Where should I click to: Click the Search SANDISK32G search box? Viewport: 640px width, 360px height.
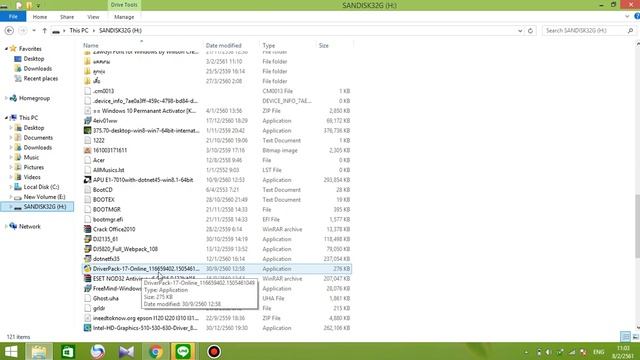pyautogui.click(x=588, y=31)
